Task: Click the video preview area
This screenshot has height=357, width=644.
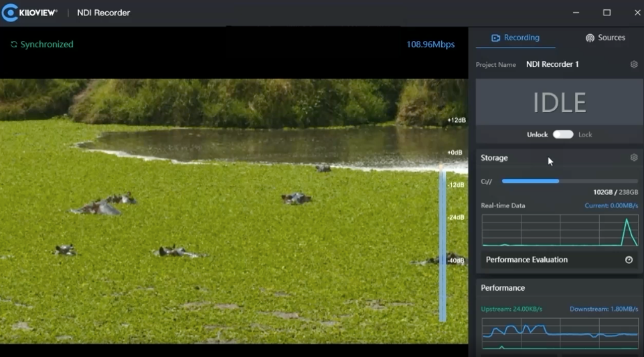Action: tap(234, 211)
